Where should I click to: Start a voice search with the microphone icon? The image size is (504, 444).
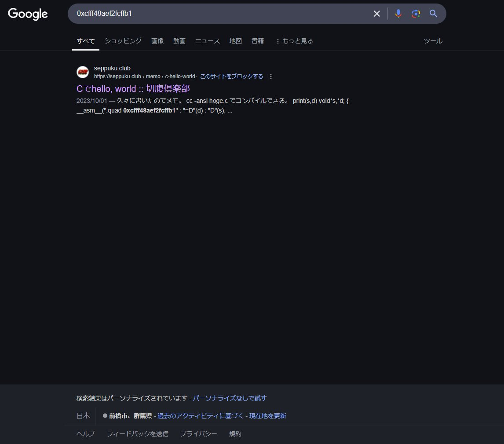(398, 14)
